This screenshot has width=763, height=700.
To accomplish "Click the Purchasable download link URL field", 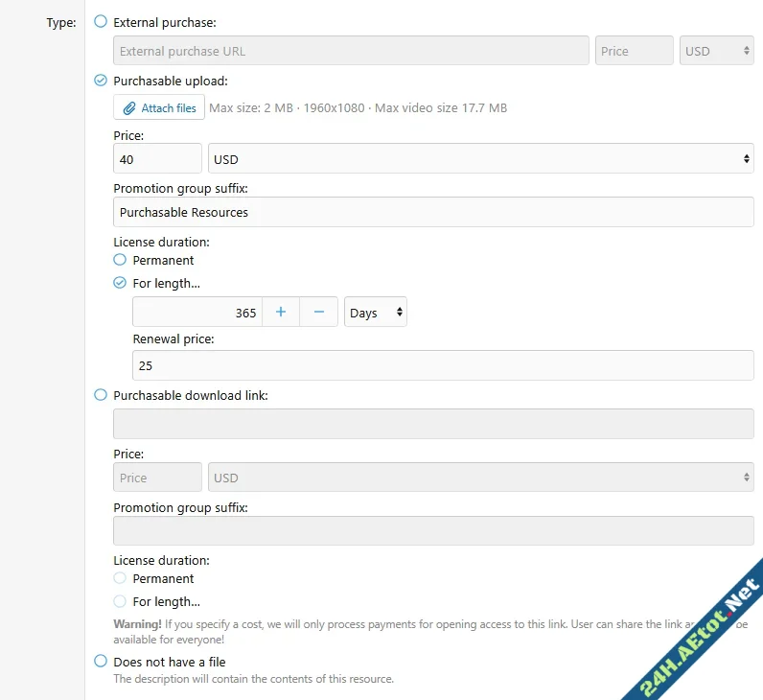I will click(x=433, y=424).
